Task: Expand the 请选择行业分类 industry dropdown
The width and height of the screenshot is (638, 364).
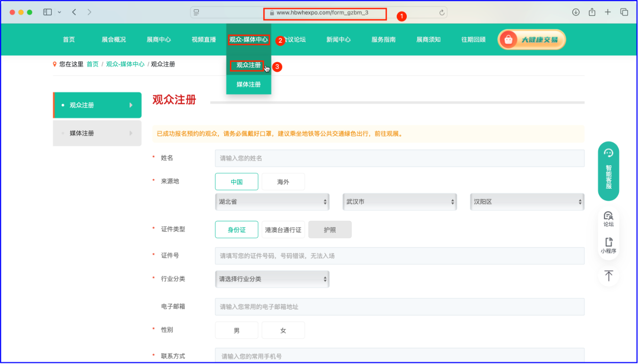Action: point(273,279)
